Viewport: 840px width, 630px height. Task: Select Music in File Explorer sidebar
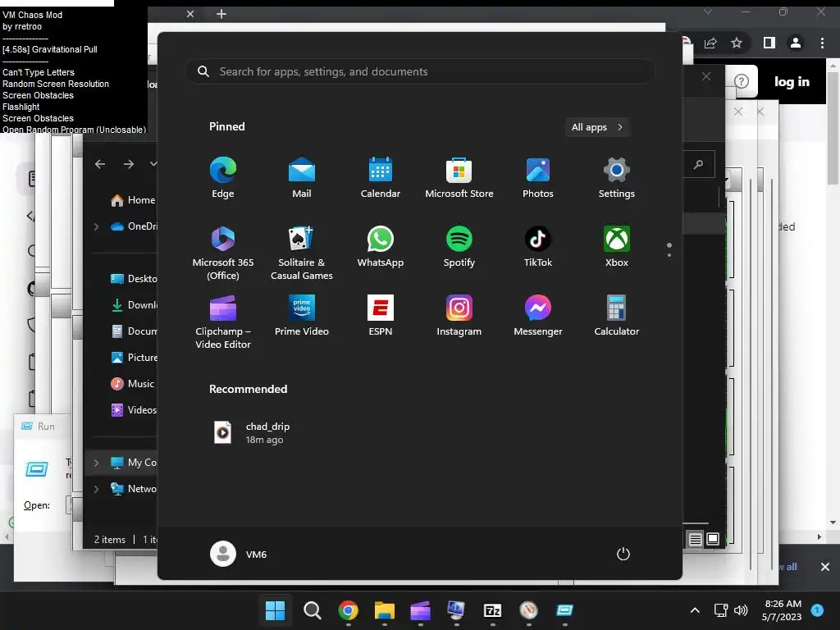(132, 384)
